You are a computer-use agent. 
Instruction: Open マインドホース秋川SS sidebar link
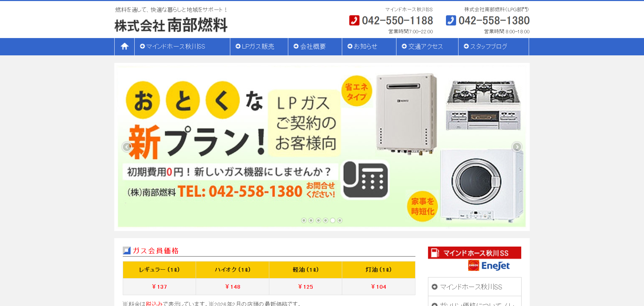coord(474,287)
